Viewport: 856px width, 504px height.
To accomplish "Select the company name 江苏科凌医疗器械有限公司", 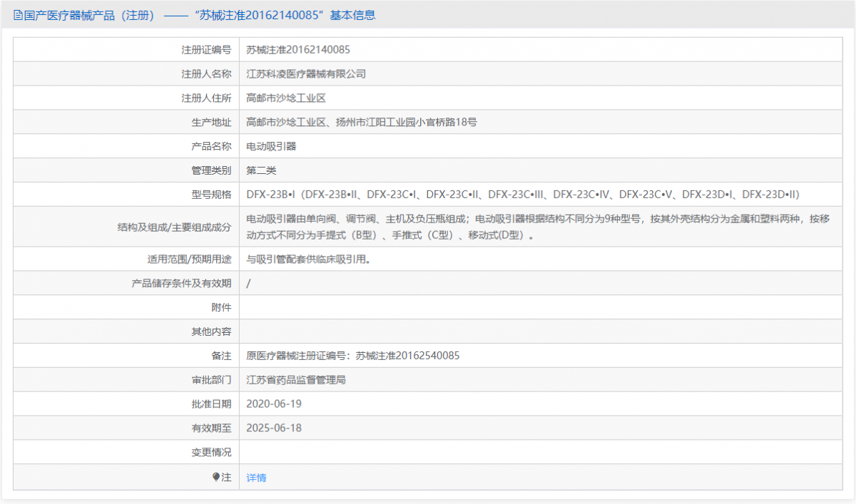I will click(x=306, y=74).
